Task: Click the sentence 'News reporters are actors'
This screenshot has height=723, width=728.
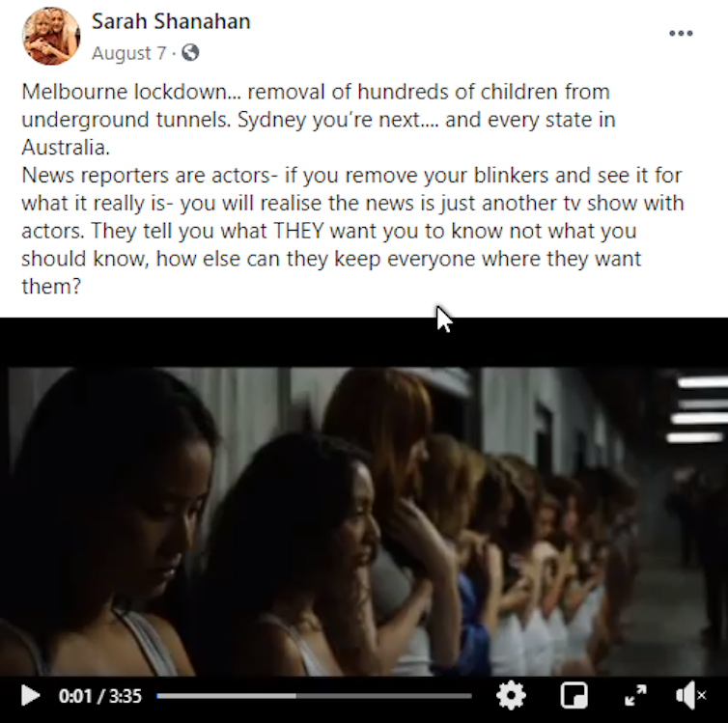Action: click(146, 176)
